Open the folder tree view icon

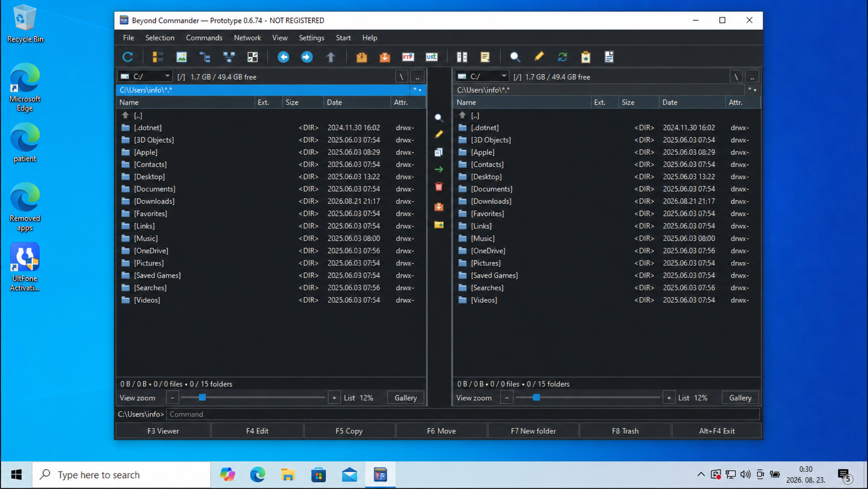[205, 57]
